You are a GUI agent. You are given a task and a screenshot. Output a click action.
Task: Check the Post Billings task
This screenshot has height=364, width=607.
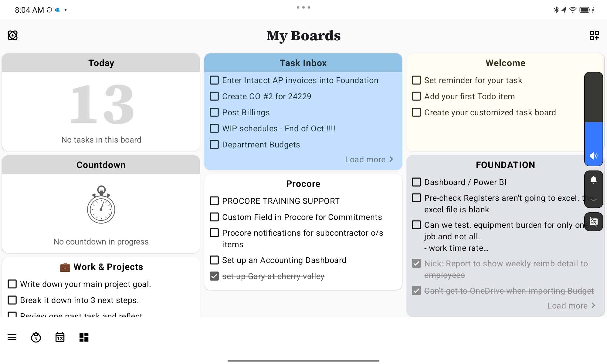coord(214,113)
